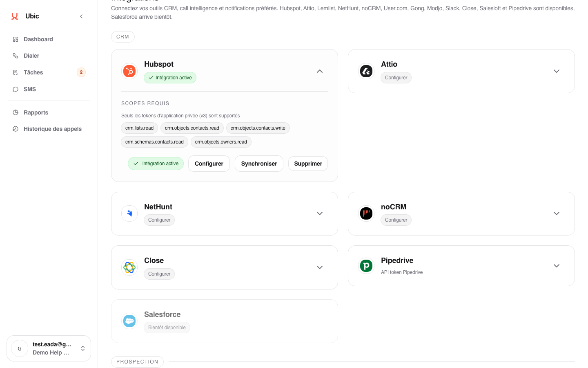Click the Salesforce cloud logo icon

[129, 321]
